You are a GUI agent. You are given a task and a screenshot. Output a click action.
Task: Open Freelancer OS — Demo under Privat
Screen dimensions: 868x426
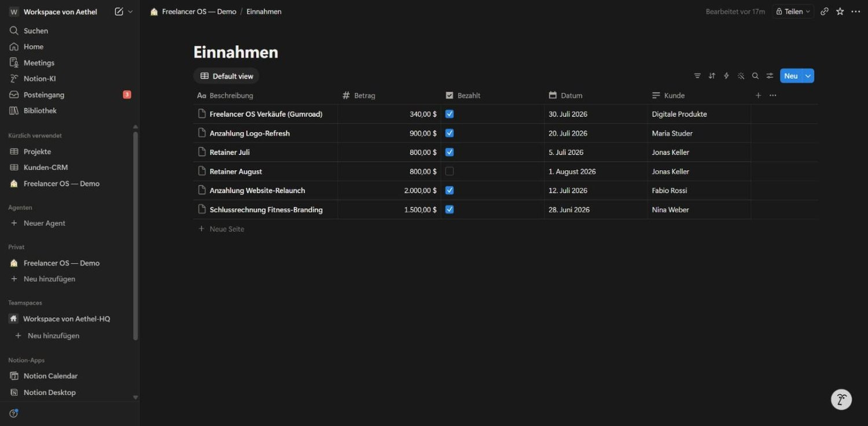tap(69, 263)
